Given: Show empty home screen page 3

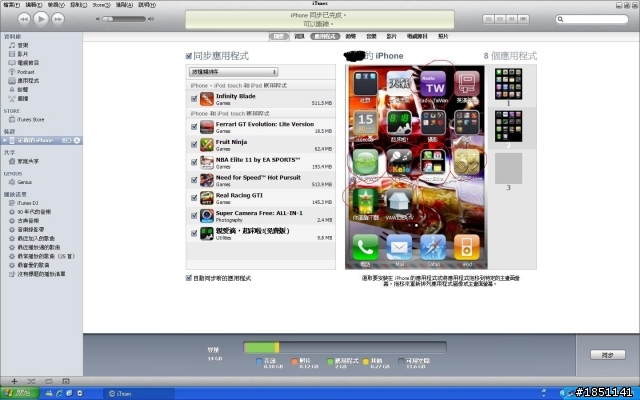Looking at the screenshot, I should 508,168.
